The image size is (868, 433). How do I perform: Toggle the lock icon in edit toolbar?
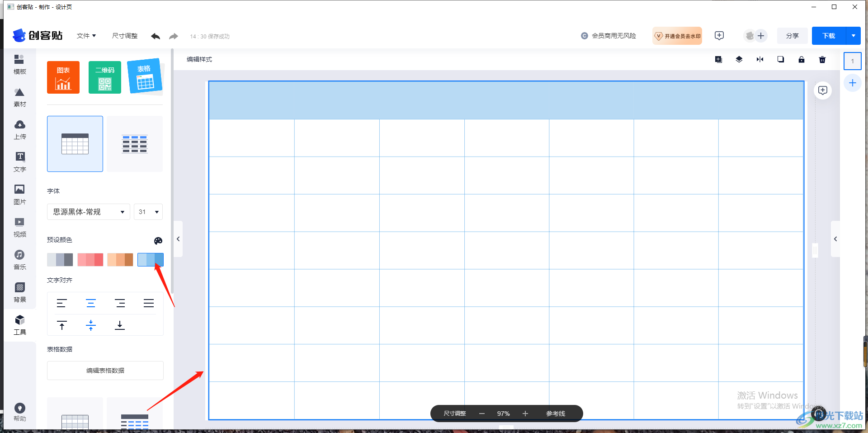802,59
